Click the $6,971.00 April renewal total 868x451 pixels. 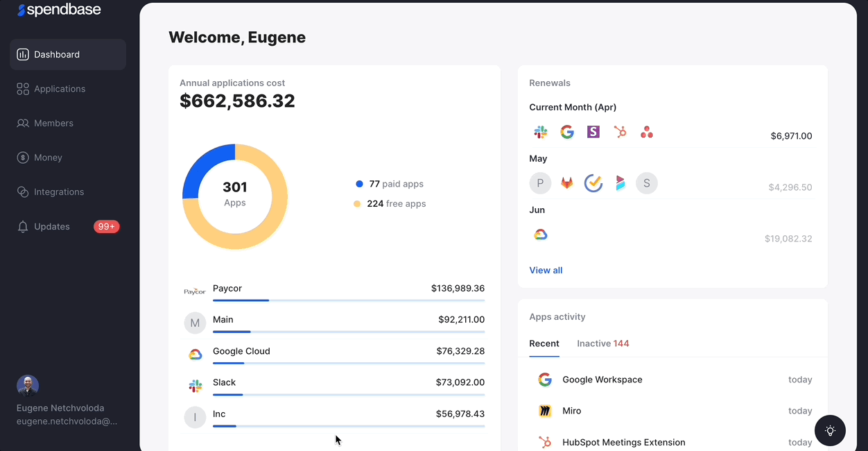click(791, 136)
